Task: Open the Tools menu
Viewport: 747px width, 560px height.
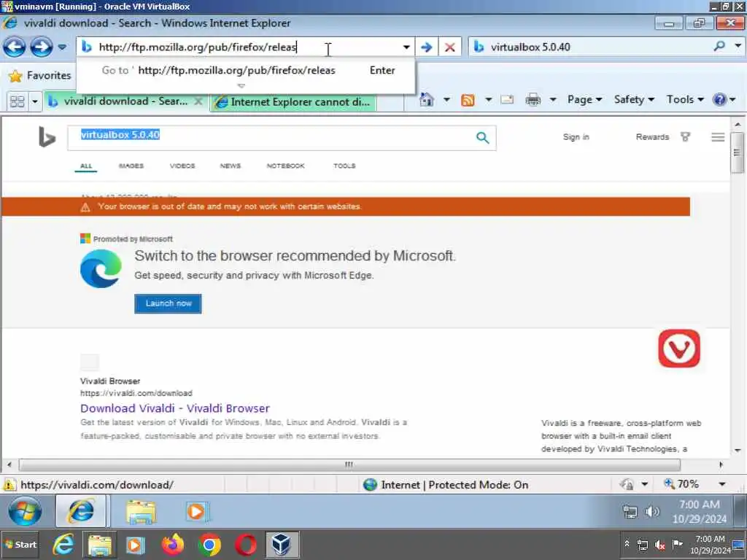Action: [685, 99]
